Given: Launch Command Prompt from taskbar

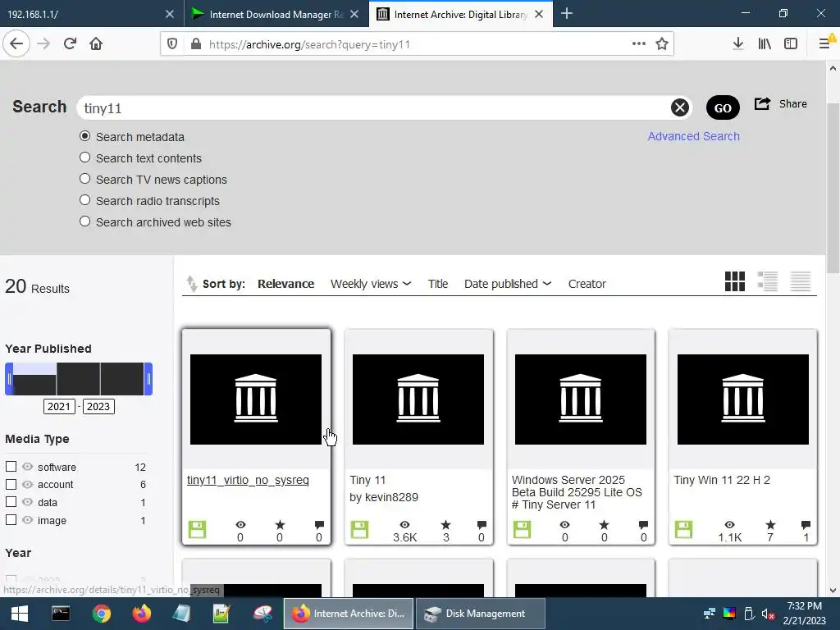Looking at the screenshot, I should [61, 614].
